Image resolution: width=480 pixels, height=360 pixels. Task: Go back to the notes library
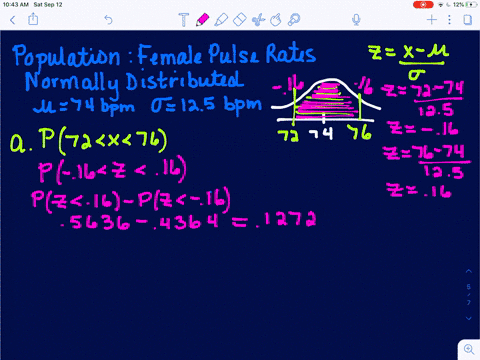pyautogui.click(x=13, y=20)
